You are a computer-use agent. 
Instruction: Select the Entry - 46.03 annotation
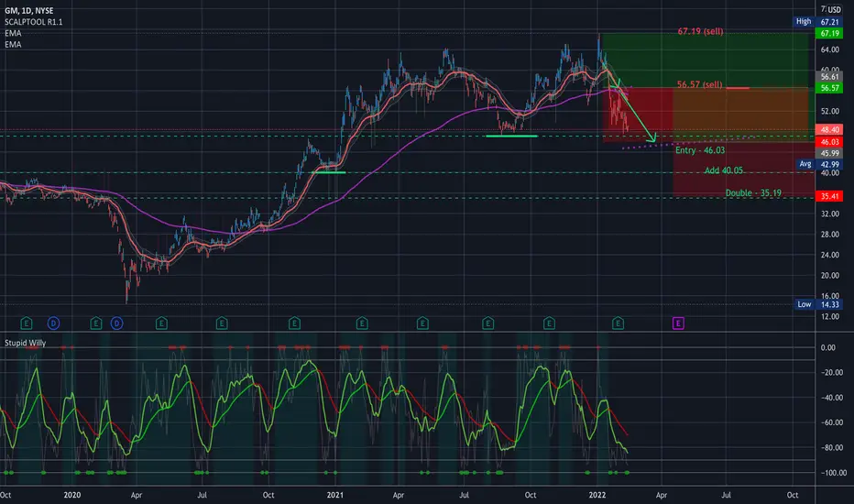(700, 150)
